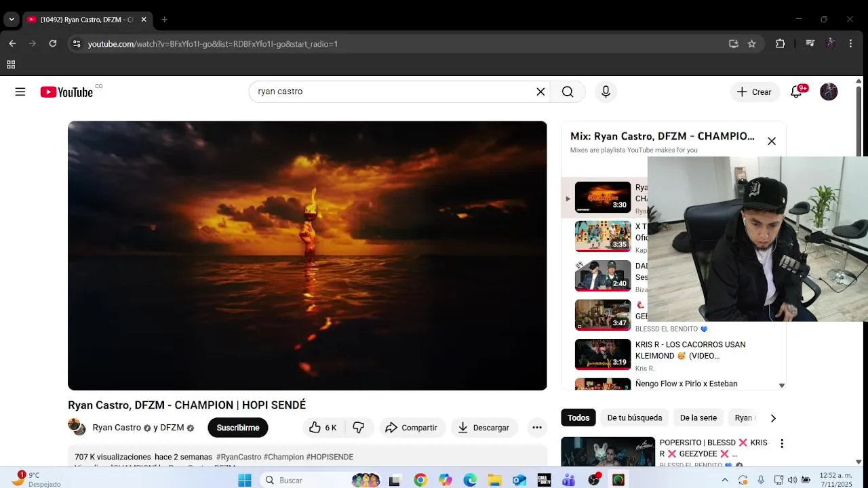
Task: Open POPERSITO | BLESSD suggested video thumbnail
Action: (608, 451)
